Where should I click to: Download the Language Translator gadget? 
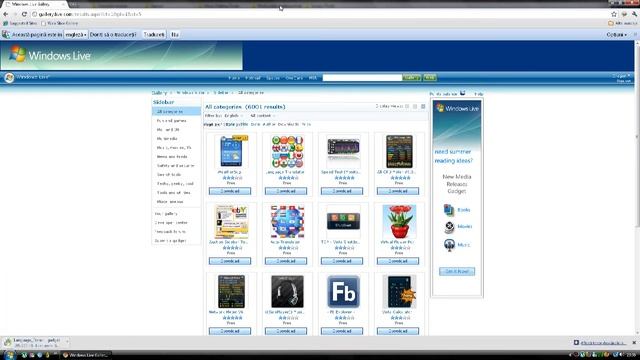point(286,191)
